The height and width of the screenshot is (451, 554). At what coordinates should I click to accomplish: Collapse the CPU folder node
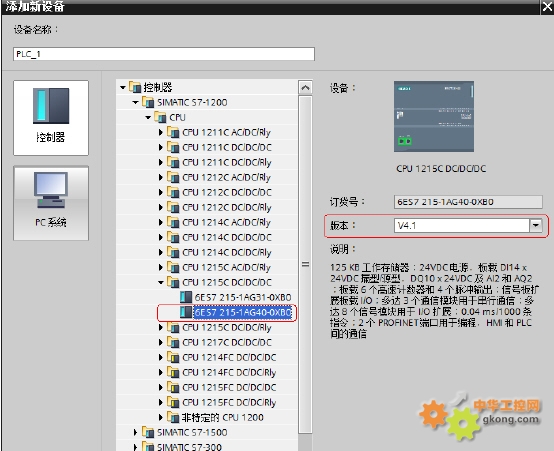[x=148, y=117]
